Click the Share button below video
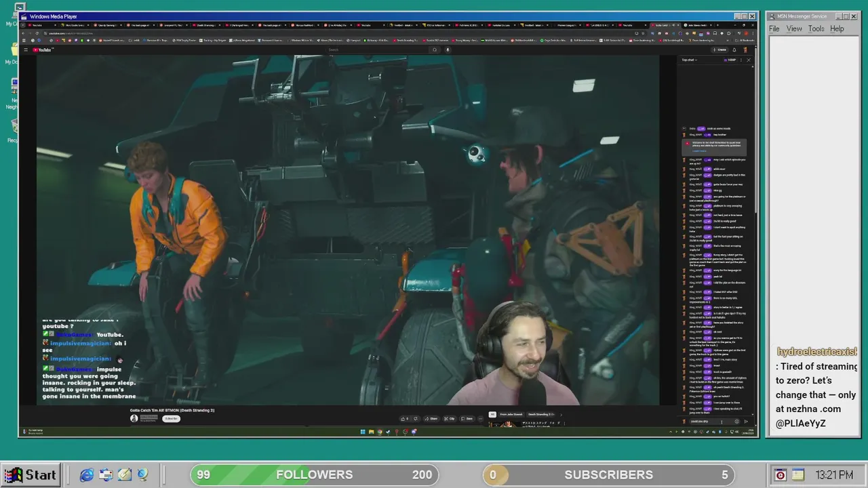Screen dimensions: 868x488 (x=431, y=418)
